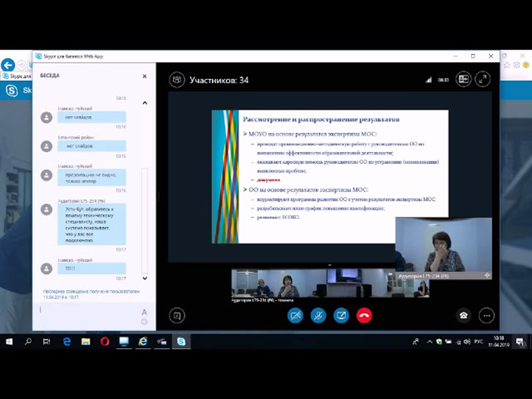Screen dimensions: 532x399
Task: Open the share screen button
Action: coord(341,315)
